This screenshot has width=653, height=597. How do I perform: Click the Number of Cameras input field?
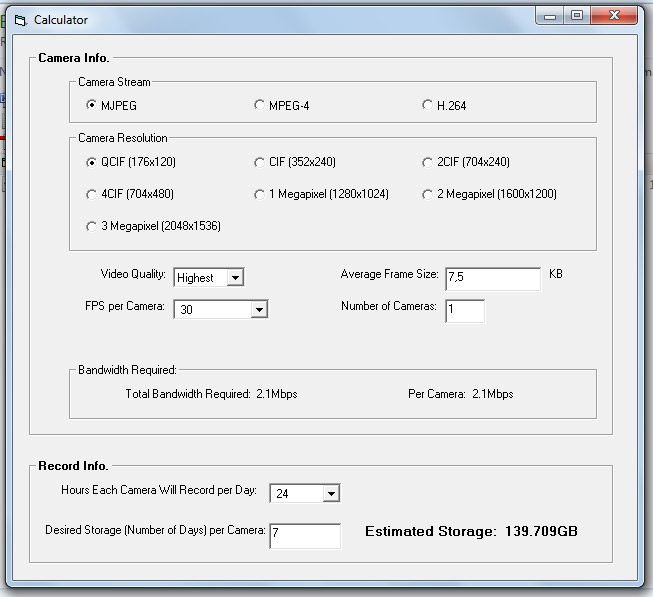465,311
